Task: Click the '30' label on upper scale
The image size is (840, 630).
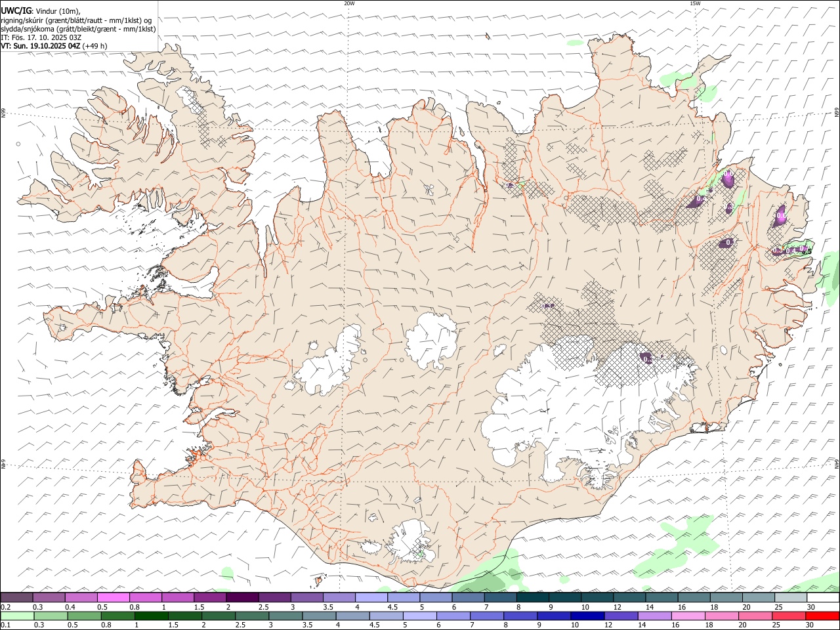Action: 810,607
